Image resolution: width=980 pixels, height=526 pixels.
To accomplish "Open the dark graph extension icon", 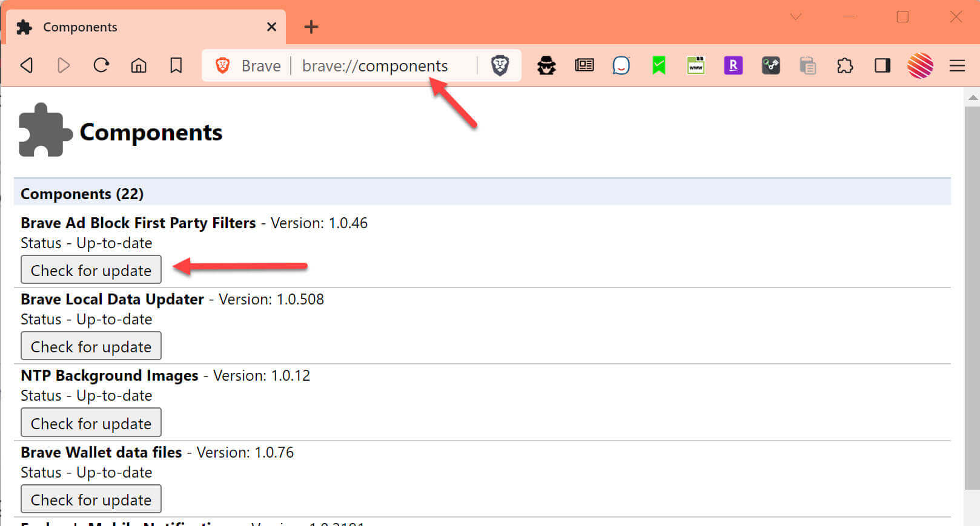I will [771, 65].
